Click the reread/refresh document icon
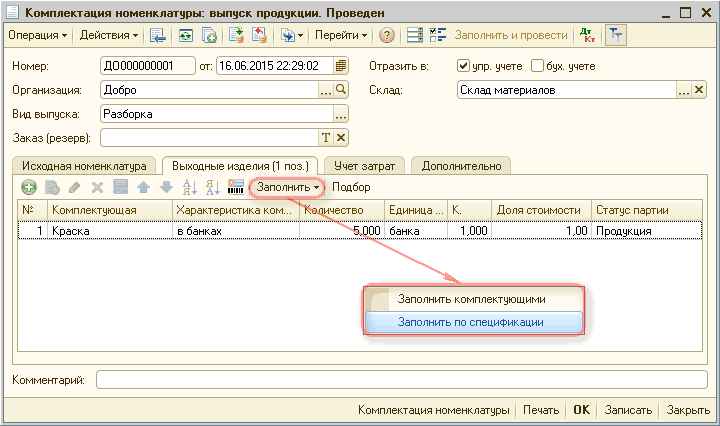720x426 pixels. (x=186, y=35)
